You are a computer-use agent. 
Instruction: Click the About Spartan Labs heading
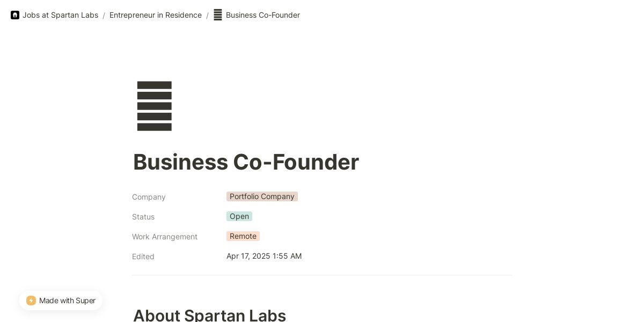coord(209,315)
